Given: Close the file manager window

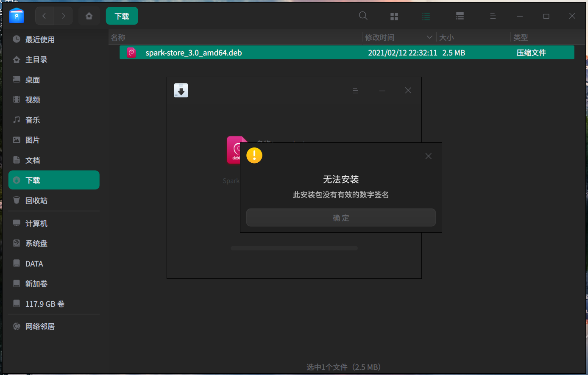Looking at the screenshot, I should [x=572, y=16].
